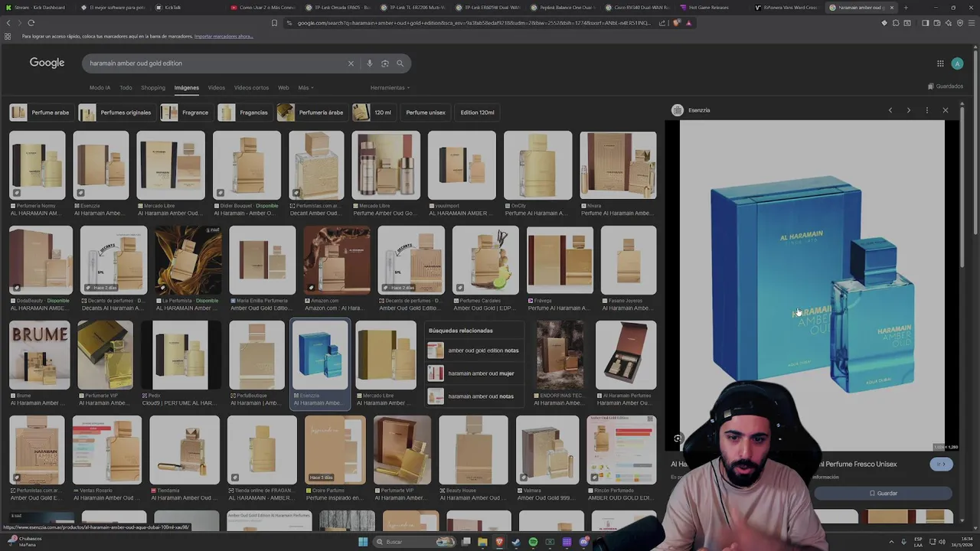Image resolution: width=980 pixels, height=551 pixels.
Task: Open the Google apps grid
Action: coord(940,64)
